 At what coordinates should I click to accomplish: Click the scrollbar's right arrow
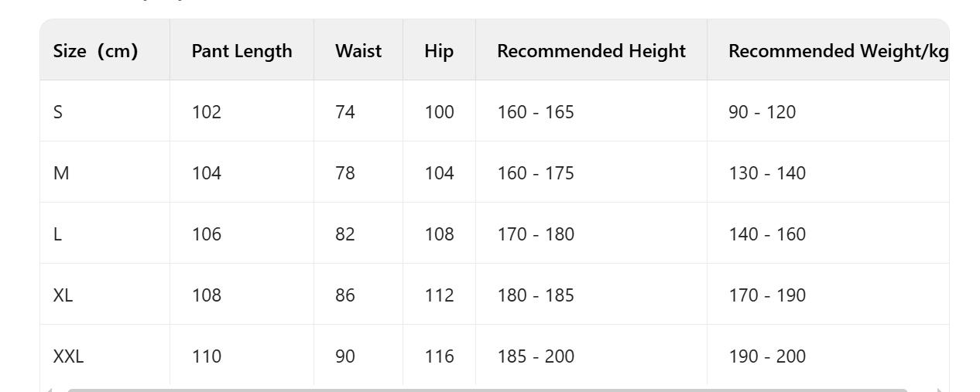point(939,390)
